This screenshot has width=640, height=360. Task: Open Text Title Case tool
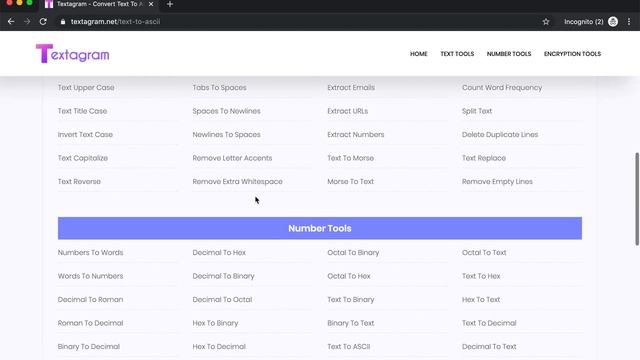[x=82, y=111]
